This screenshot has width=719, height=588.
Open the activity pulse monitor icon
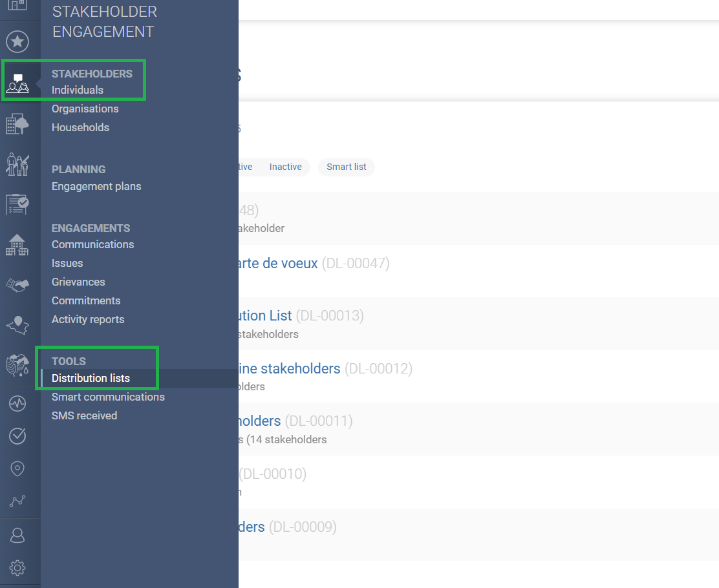(17, 404)
